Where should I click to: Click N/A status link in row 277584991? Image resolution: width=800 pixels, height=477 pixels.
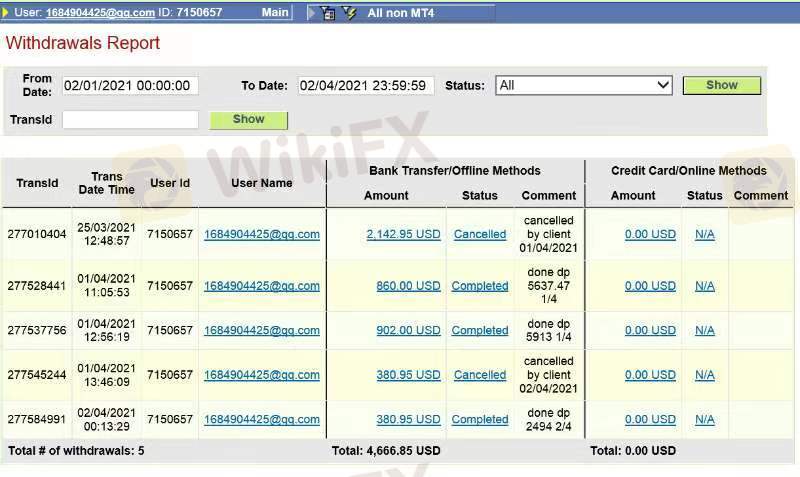705,419
